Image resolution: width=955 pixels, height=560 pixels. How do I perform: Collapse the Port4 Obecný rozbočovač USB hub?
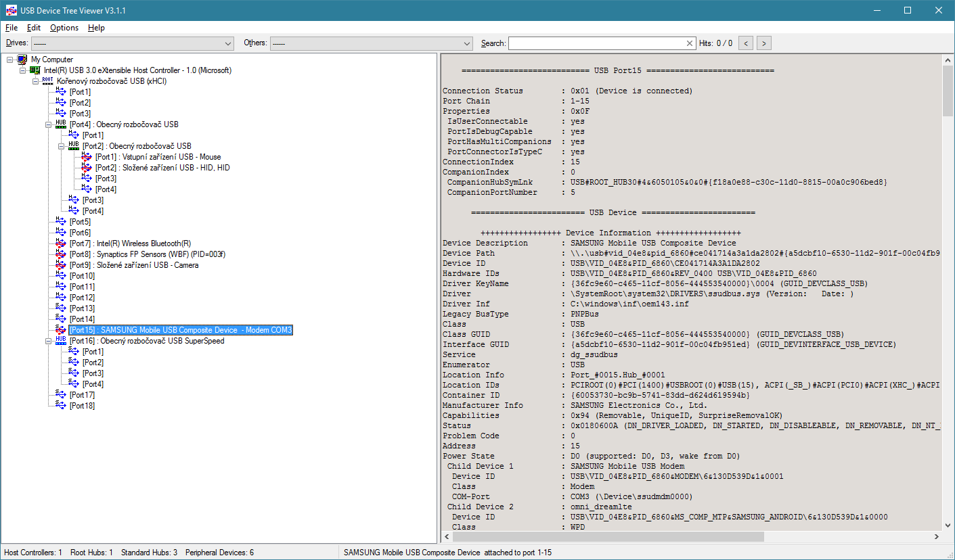49,124
